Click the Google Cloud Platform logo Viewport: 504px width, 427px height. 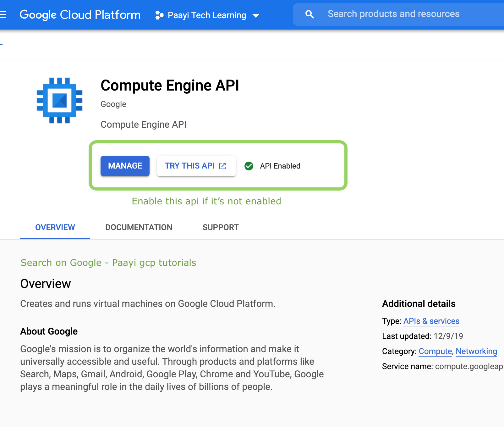click(x=80, y=14)
